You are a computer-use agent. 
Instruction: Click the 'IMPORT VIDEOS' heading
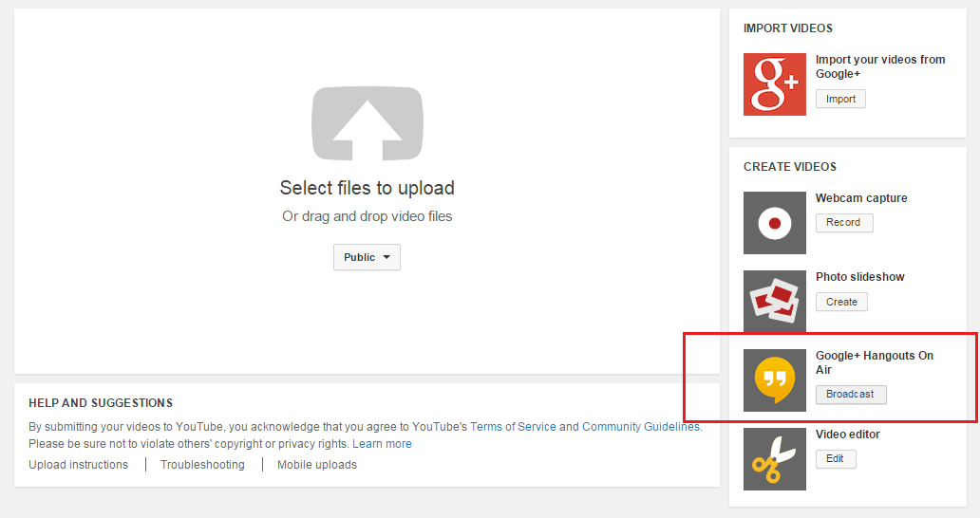pyautogui.click(x=788, y=28)
